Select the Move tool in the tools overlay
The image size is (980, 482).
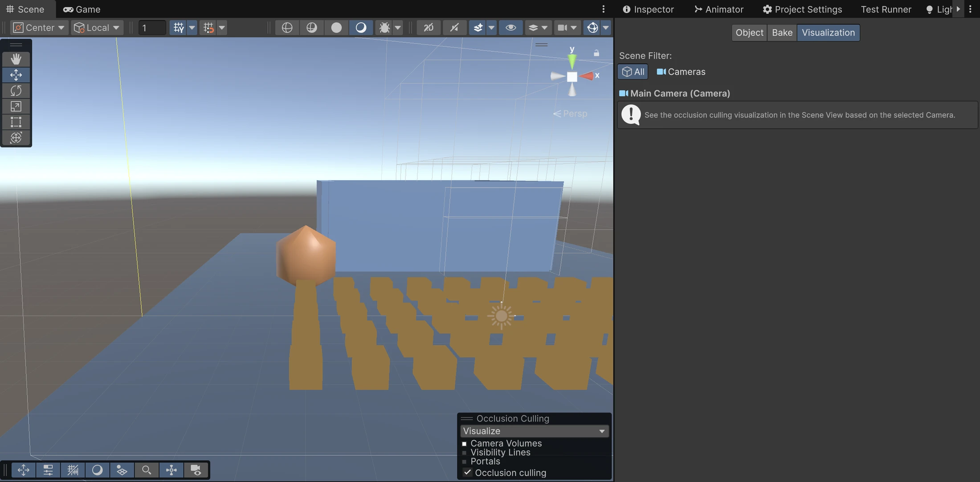pyautogui.click(x=16, y=75)
